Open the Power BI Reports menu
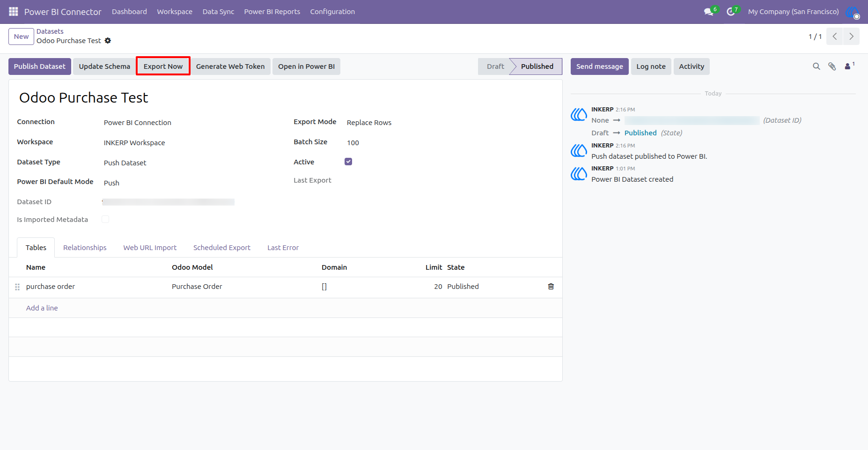This screenshot has width=868, height=450. coord(272,12)
